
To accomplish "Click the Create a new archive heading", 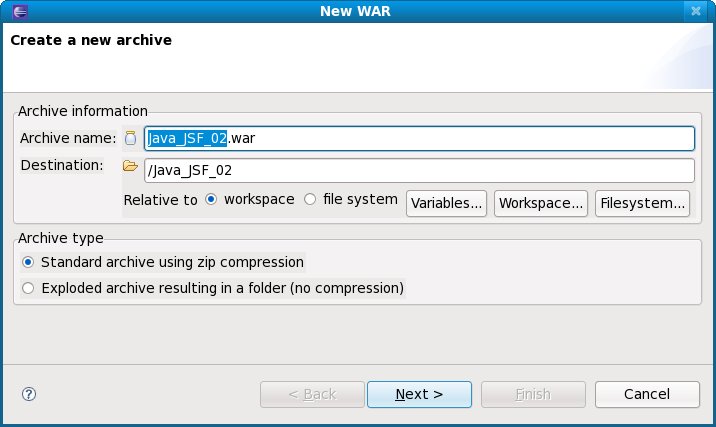I will pos(91,41).
